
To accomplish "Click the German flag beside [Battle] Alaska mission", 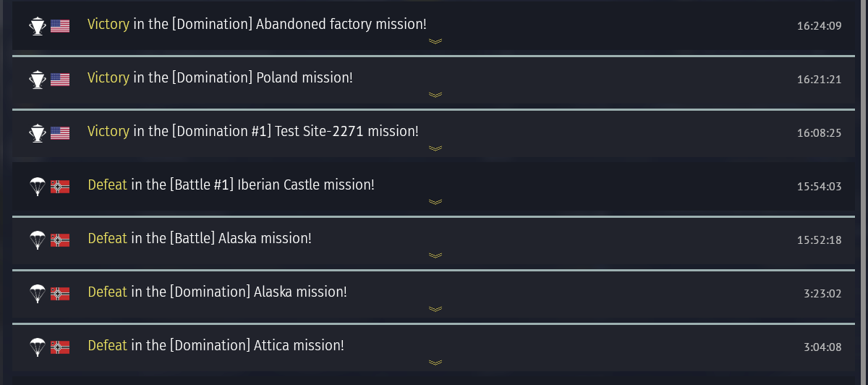I will [x=60, y=240].
